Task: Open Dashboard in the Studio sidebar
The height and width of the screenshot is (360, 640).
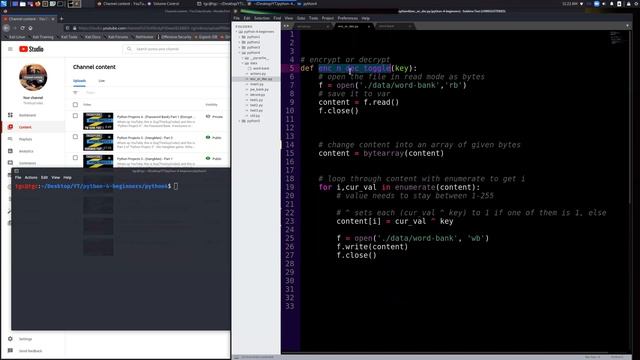Action: pos(27,115)
